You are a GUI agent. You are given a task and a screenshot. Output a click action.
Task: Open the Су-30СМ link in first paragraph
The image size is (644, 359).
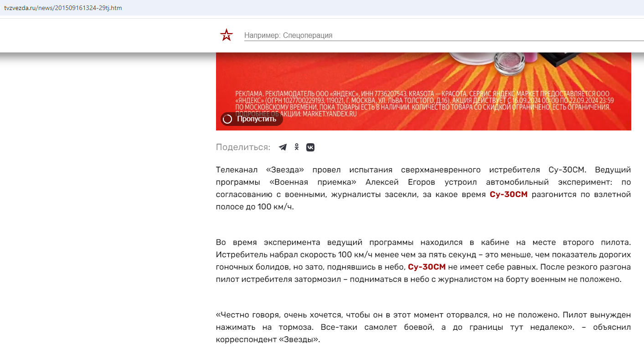click(x=509, y=194)
